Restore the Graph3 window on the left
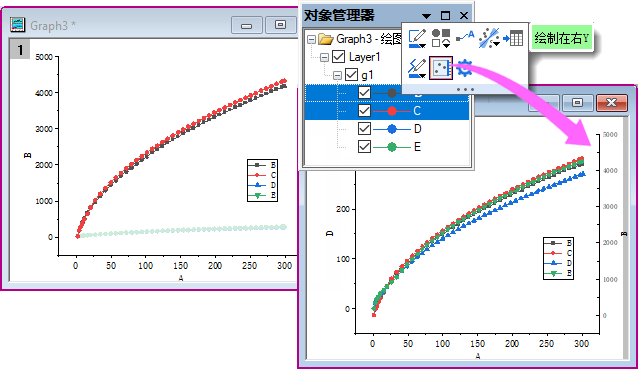638x369 pixels. click(x=280, y=25)
